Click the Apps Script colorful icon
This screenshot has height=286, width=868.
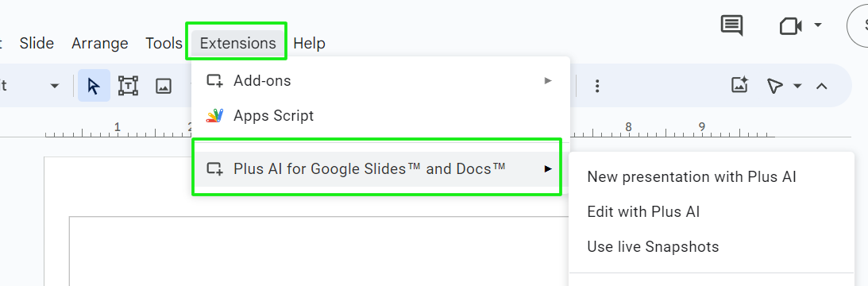click(214, 116)
